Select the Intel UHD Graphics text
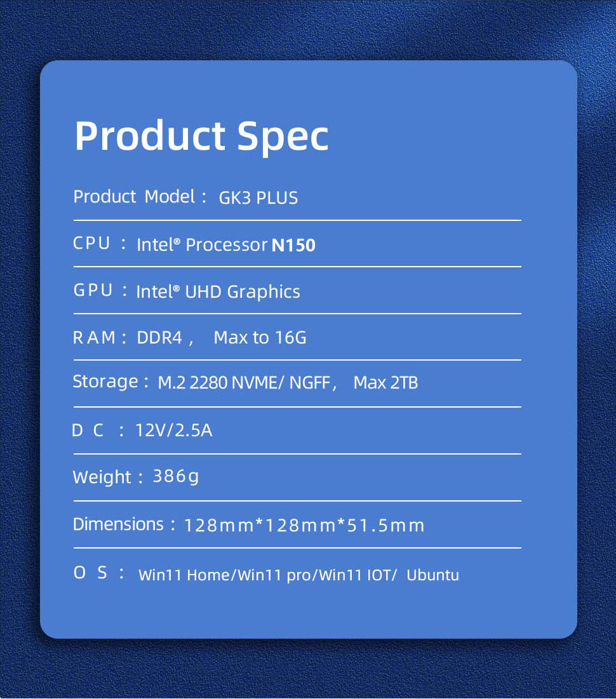 coord(218,292)
